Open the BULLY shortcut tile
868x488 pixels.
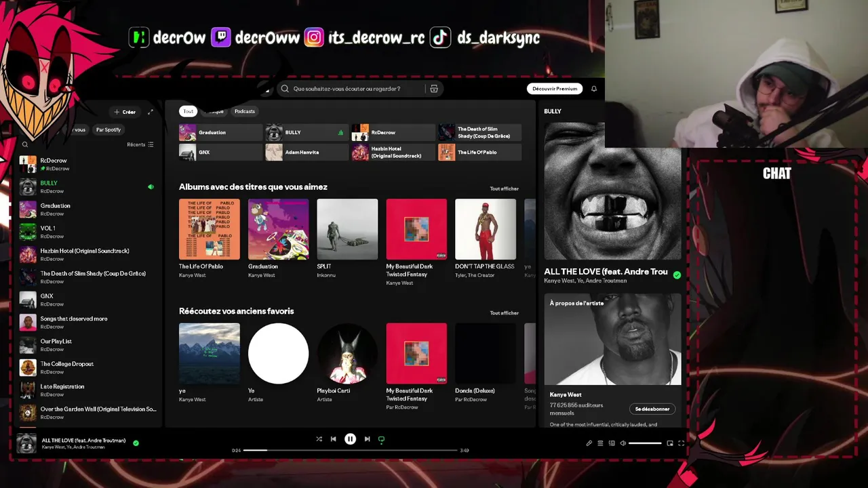pyautogui.click(x=307, y=132)
